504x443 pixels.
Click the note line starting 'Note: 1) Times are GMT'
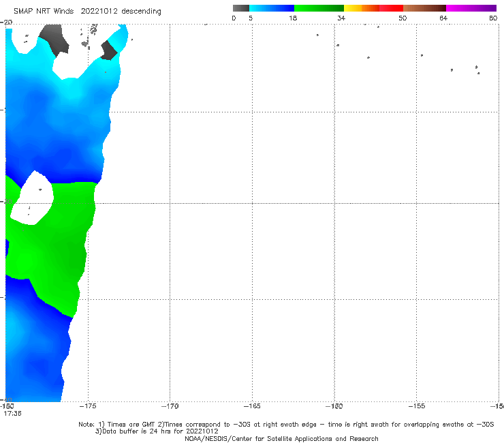click(x=286, y=425)
